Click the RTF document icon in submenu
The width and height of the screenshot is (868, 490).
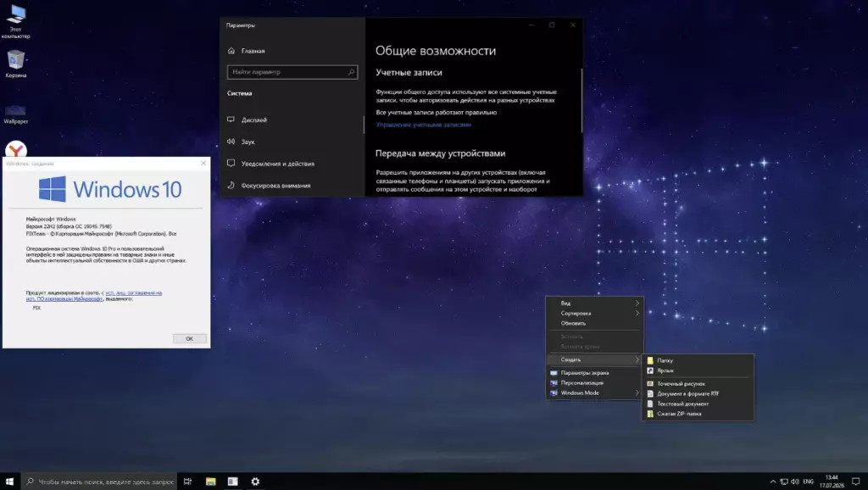[650, 393]
